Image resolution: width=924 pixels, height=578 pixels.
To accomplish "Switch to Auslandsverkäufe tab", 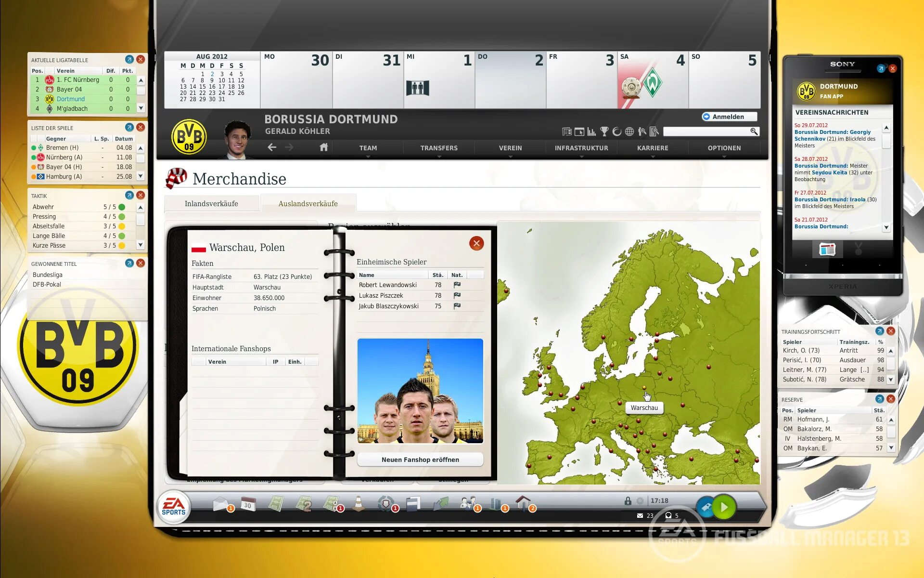I will [x=308, y=204].
